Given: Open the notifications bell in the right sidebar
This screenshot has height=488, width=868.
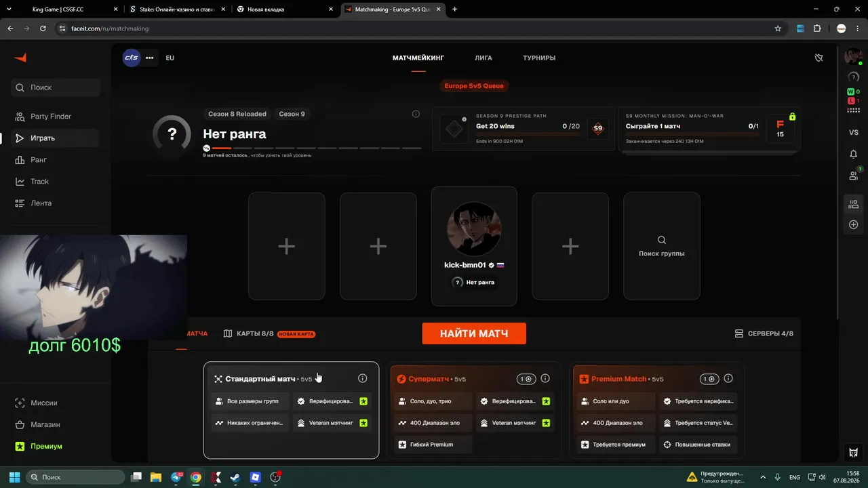Looking at the screenshot, I should [x=854, y=155].
